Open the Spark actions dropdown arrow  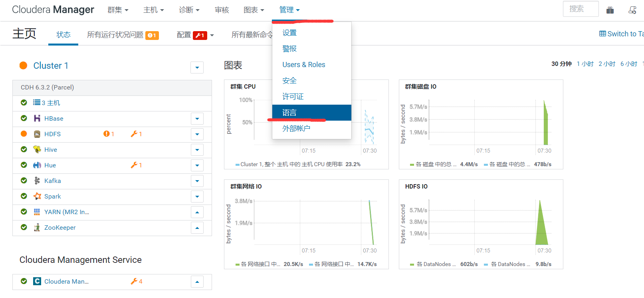pyautogui.click(x=197, y=197)
